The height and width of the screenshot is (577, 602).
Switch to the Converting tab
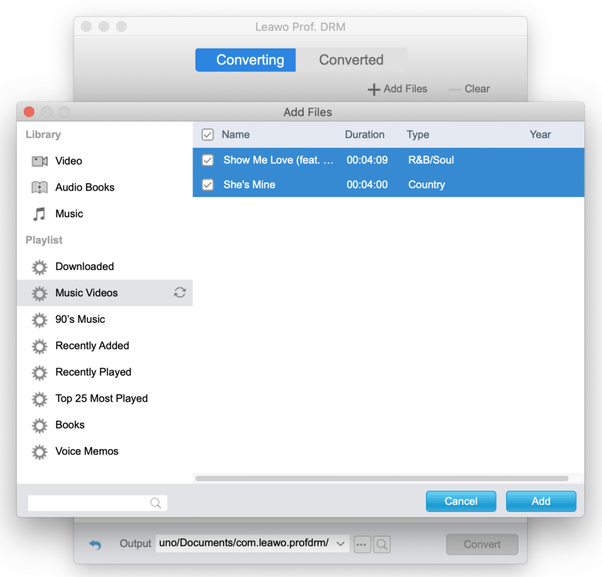point(246,60)
